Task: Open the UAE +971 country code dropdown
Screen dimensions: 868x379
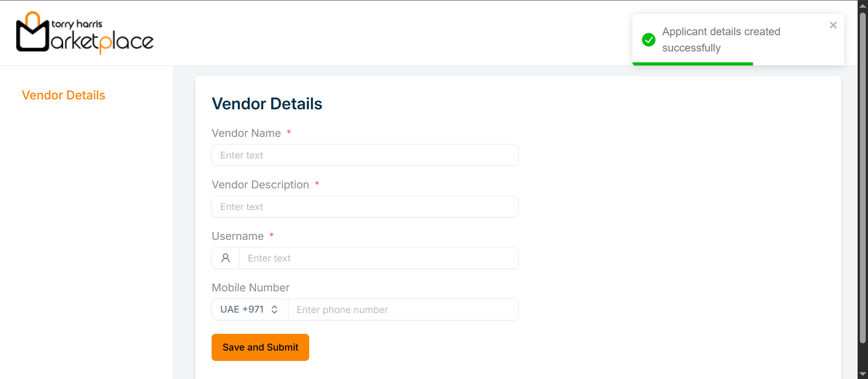Action: [250, 309]
